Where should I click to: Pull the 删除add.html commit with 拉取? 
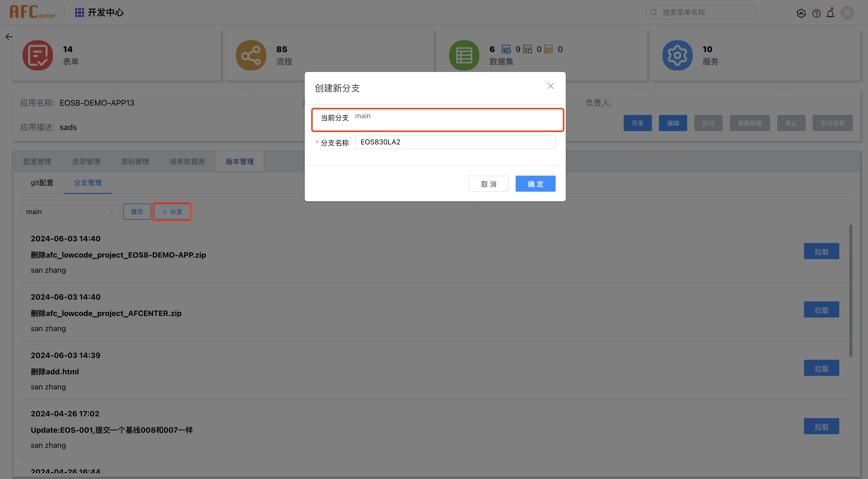click(x=821, y=368)
